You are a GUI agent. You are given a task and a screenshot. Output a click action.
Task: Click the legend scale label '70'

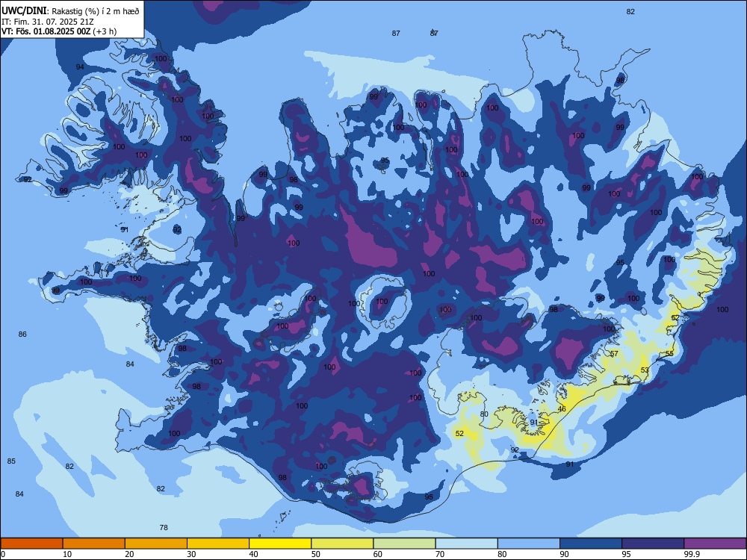[x=440, y=554]
